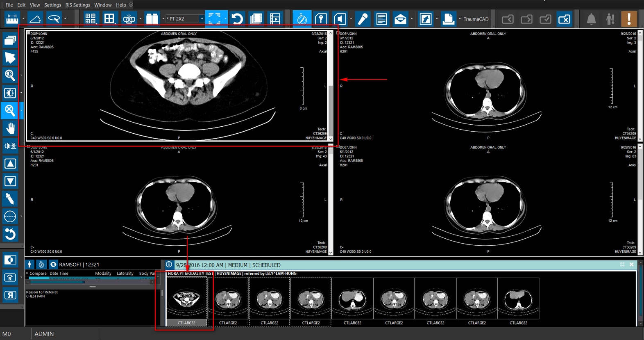The height and width of the screenshot is (340, 644).
Task: Expand the arrow next to ruler tool
Action: coord(23,19)
